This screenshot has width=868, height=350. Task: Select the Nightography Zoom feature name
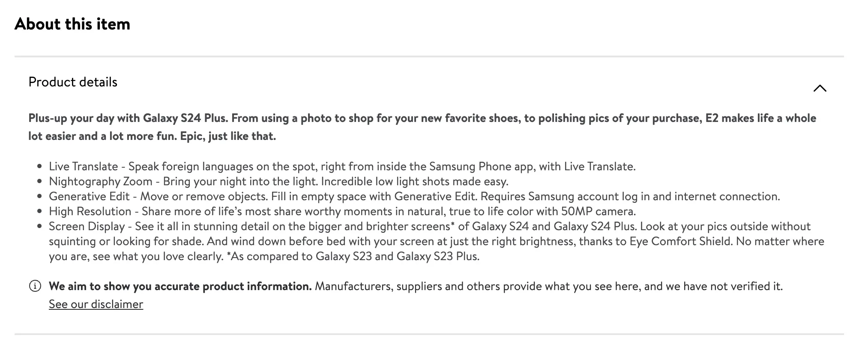point(100,181)
